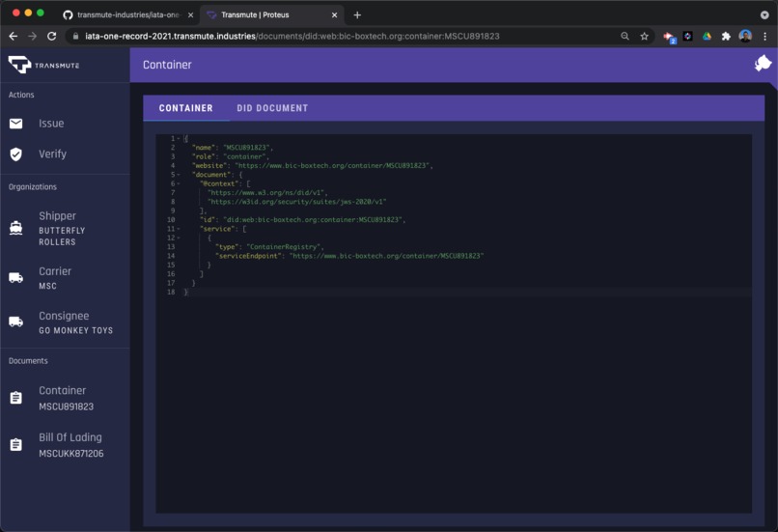Click the "name" value MSCU891823 on line 2
The image size is (778, 532).
[246, 148]
